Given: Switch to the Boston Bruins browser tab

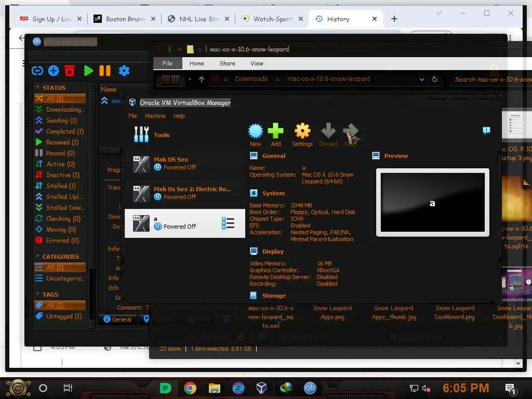Looking at the screenshot, I should 125,19.
